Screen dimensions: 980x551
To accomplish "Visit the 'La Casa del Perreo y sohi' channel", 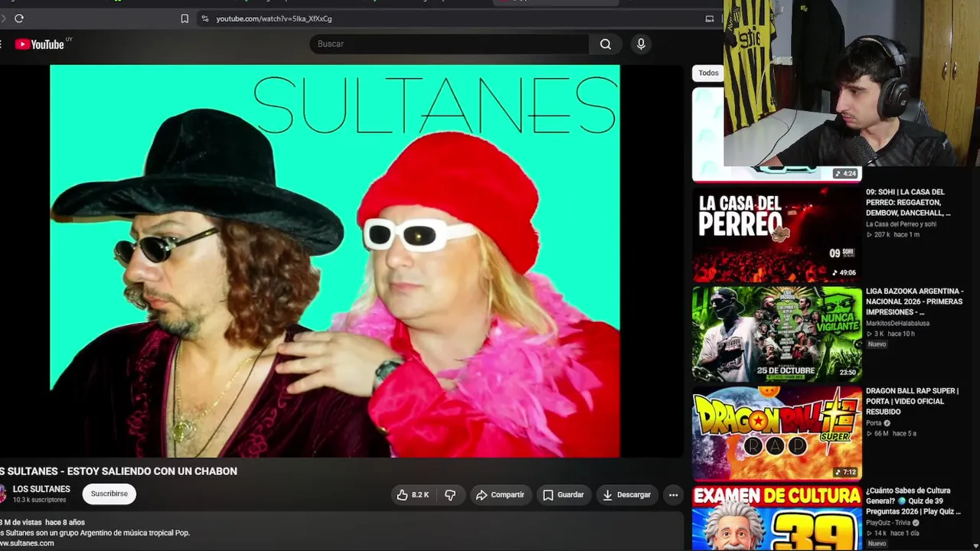I will pyautogui.click(x=901, y=224).
